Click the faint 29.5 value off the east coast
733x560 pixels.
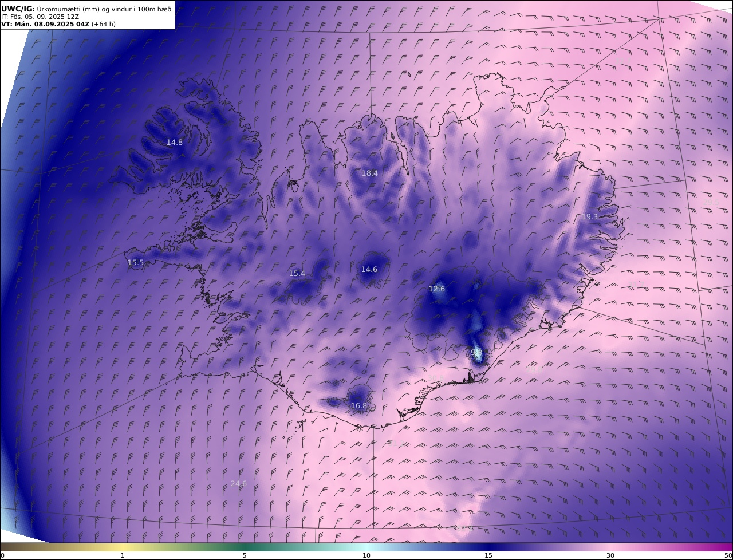click(x=711, y=202)
